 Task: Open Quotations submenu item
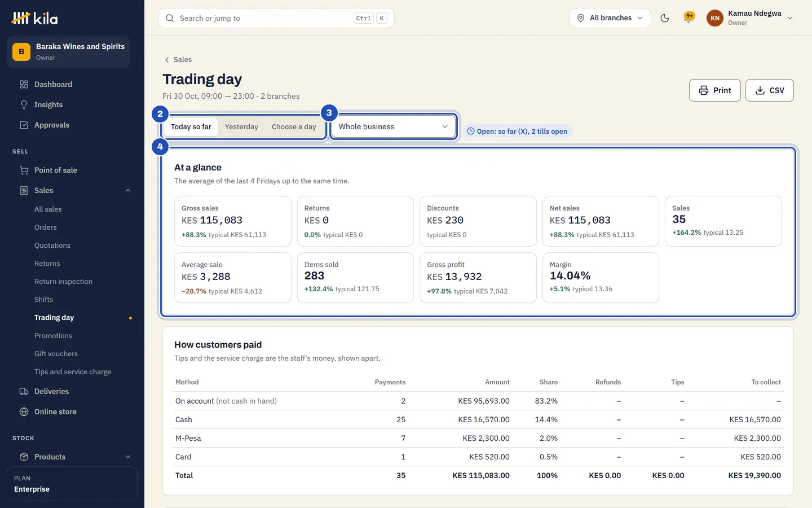click(x=52, y=246)
